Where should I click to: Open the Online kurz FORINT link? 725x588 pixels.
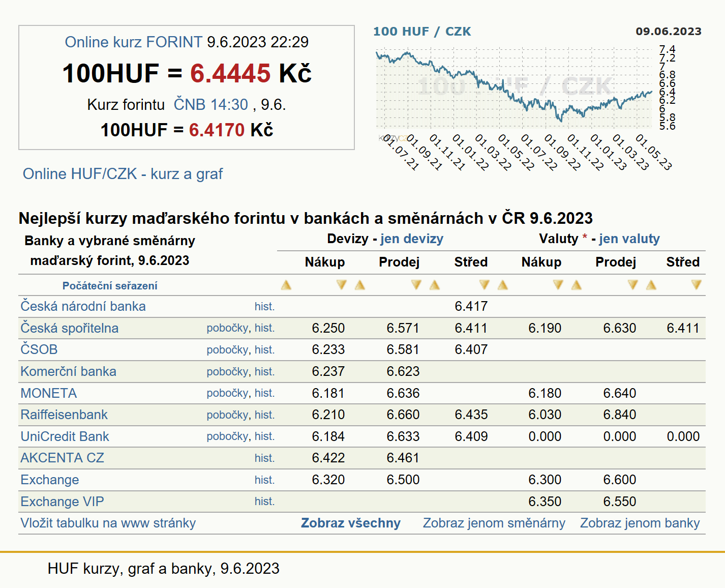133,42
